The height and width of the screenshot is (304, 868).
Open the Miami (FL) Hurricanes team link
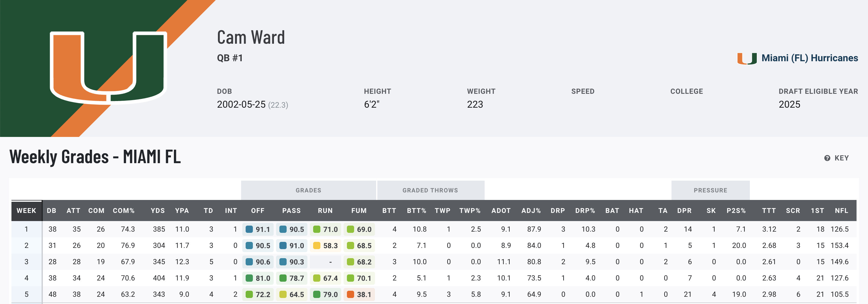[809, 58]
